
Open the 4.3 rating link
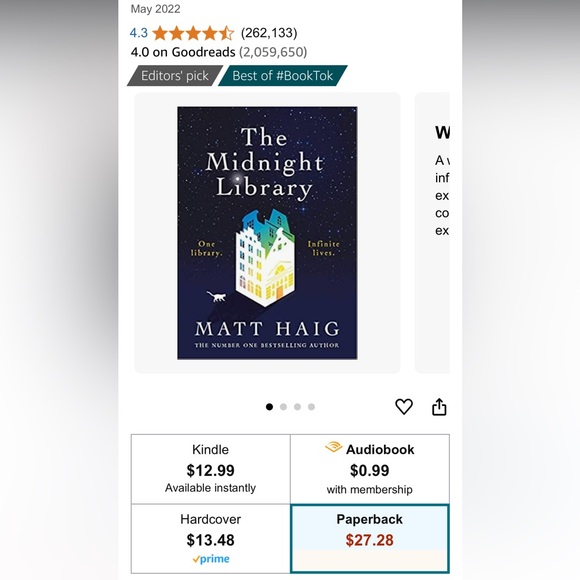click(x=139, y=33)
